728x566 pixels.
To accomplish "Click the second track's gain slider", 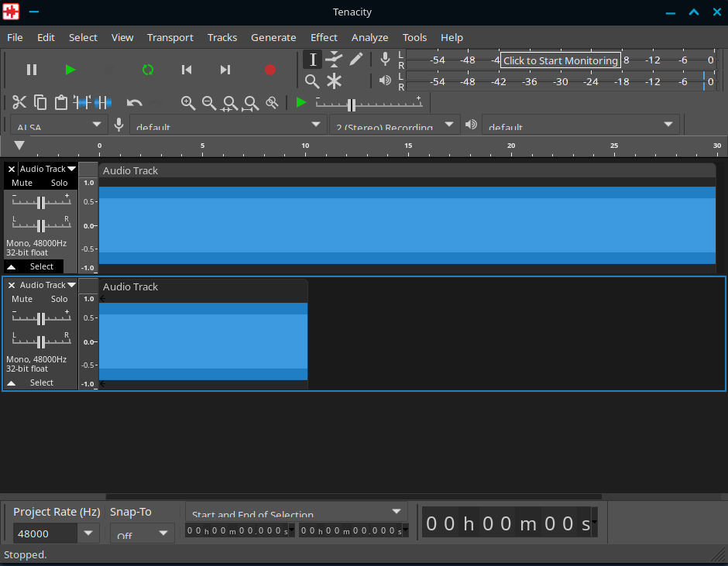I will click(41, 318).
